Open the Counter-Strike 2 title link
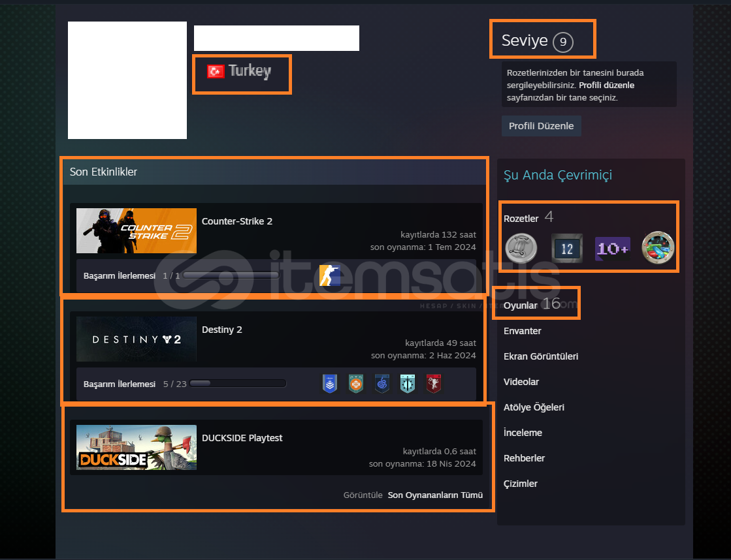 237,221
